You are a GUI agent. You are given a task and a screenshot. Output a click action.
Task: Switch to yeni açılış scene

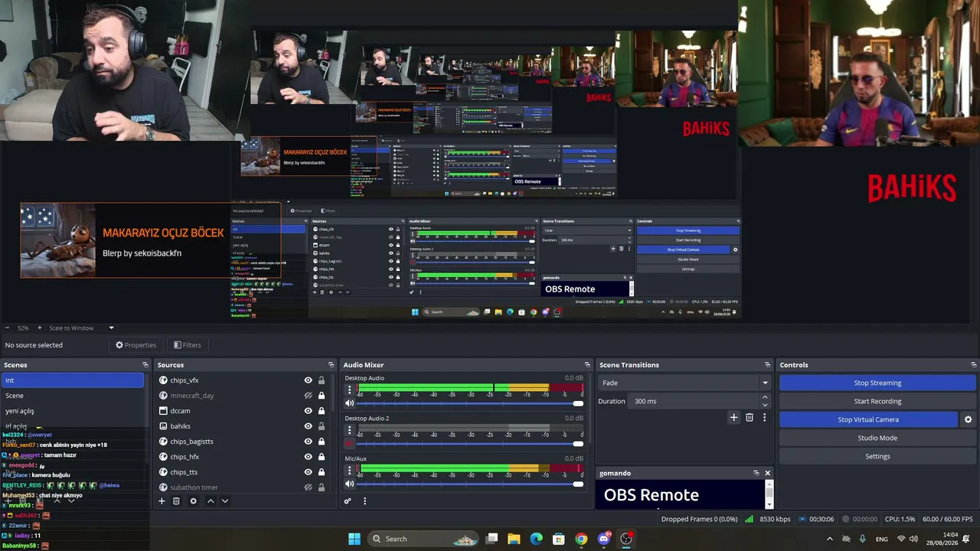point(73,411)
